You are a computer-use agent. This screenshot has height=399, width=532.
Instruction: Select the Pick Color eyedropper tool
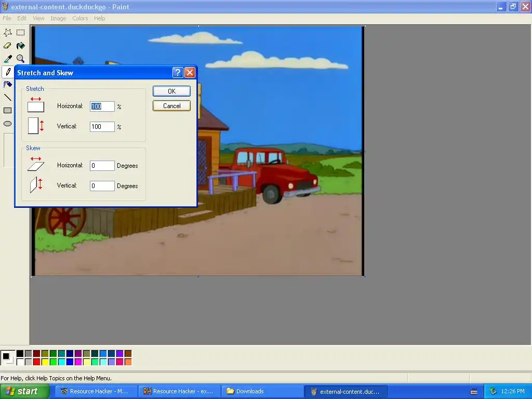tap(7, 59)
